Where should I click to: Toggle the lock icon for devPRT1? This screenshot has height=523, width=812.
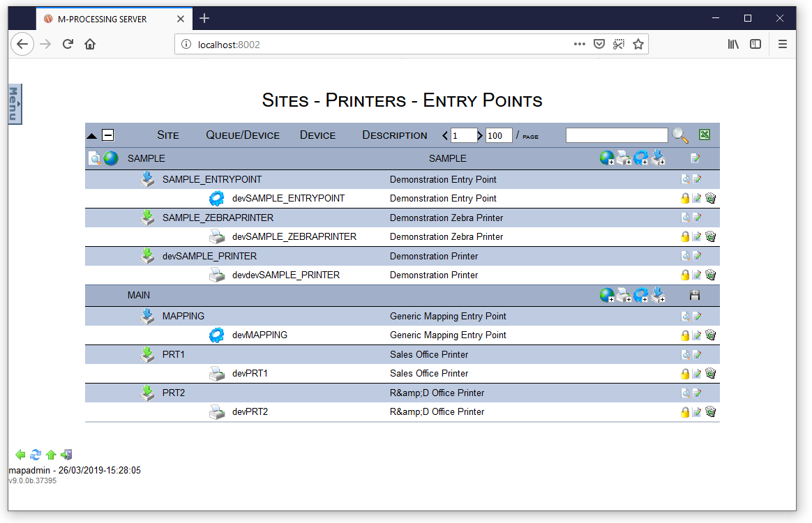coord(685,374)
